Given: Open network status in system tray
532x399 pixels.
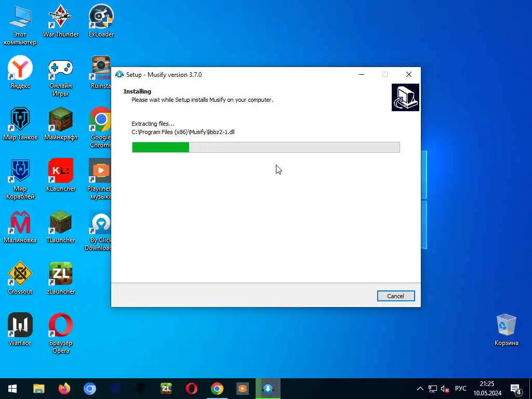Looking at the screenshot, I should pos(433,389).
